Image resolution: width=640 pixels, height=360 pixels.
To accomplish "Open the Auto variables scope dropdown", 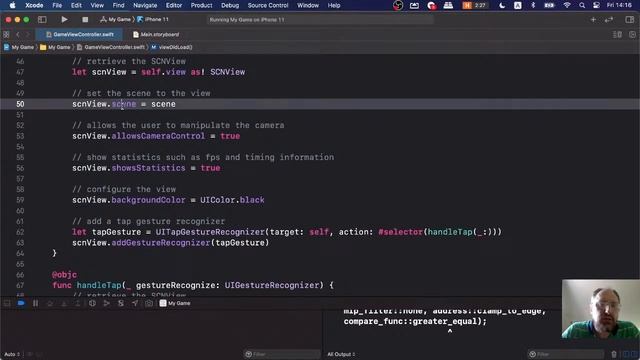I will (x=12, y=354).
